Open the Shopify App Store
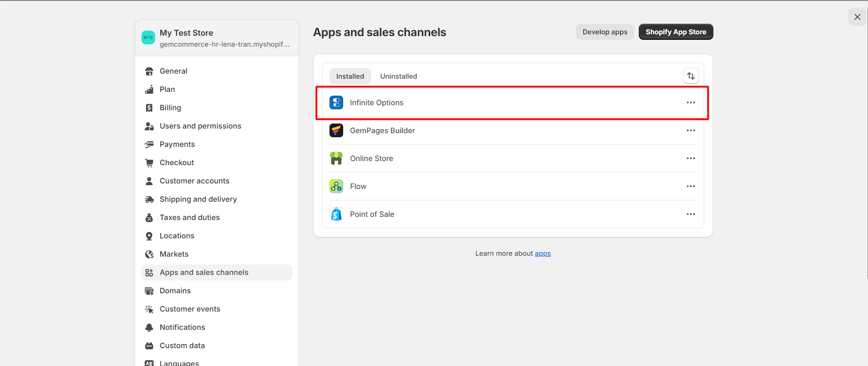The width and height of the screenshot is (868, 366). coord(675,32)
